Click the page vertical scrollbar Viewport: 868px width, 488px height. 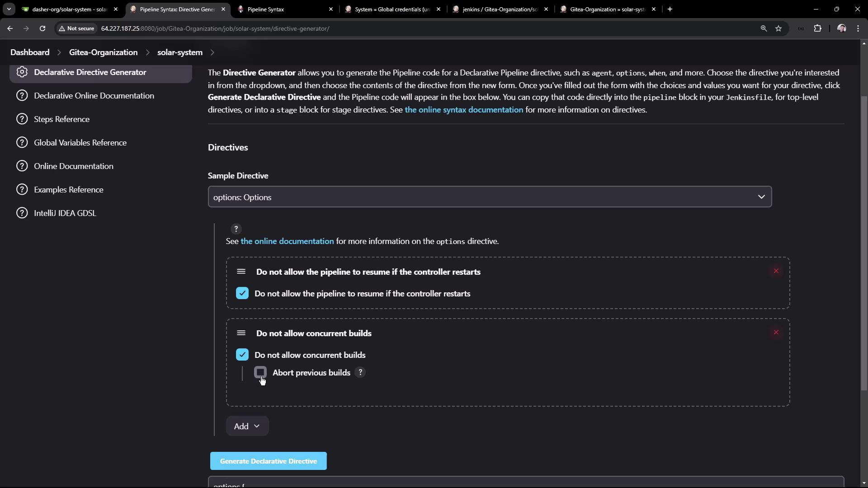click(864, 244)
